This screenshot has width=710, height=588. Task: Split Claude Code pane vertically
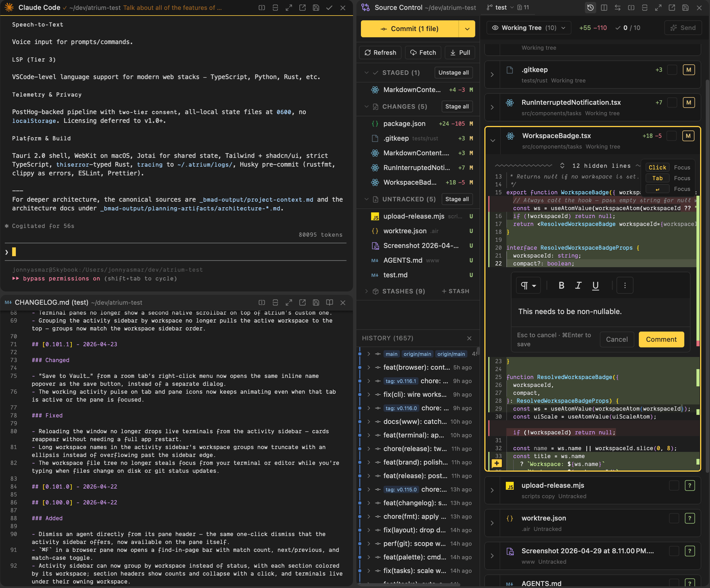coord(262,7)
